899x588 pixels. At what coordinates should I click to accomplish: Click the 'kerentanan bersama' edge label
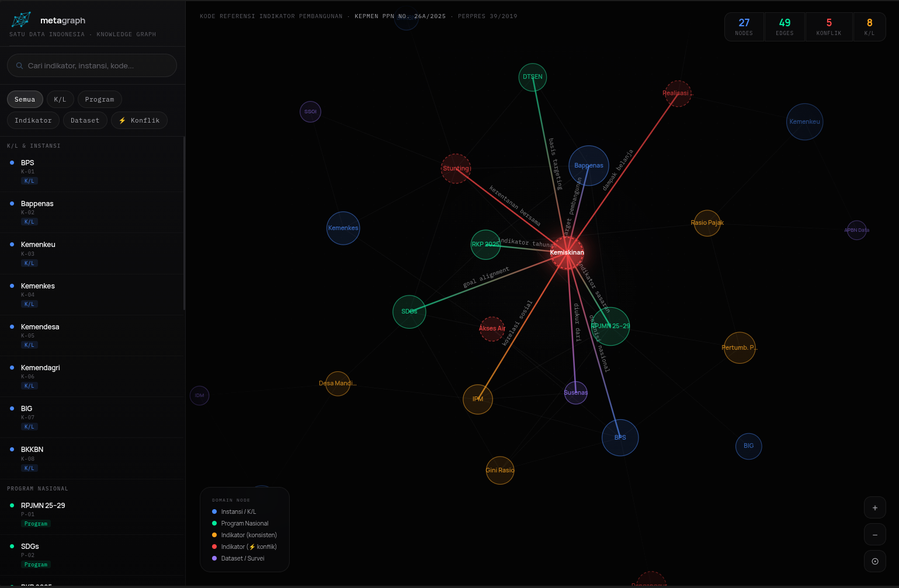(515, 206)
